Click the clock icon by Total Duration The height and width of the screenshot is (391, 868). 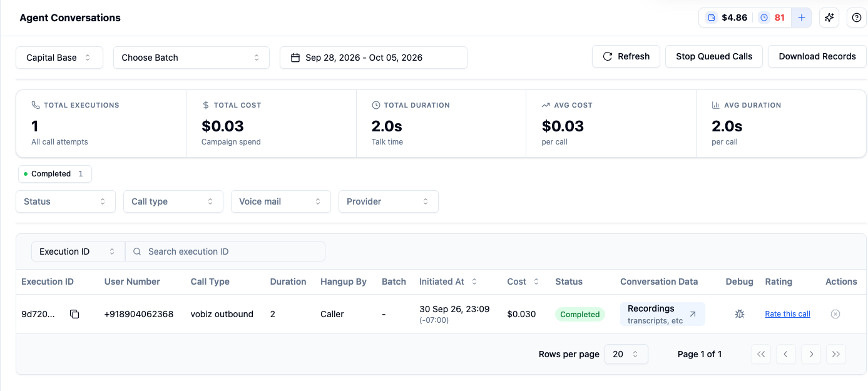[376, 105]
